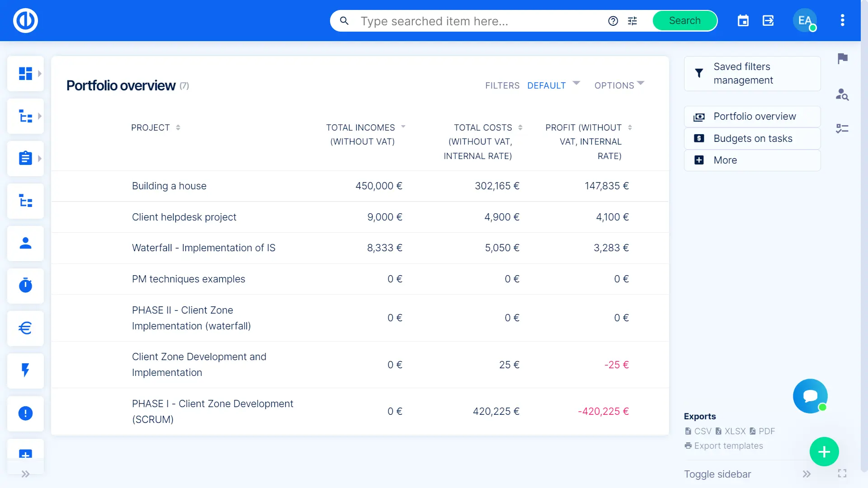Click the time tracking stopwatch icon
Screen dimensions: 868x488
(25, 286)
